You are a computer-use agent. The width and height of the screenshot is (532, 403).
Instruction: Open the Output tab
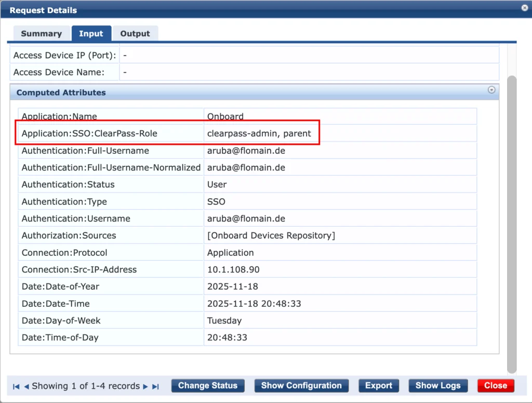click(x=135, y=33)
